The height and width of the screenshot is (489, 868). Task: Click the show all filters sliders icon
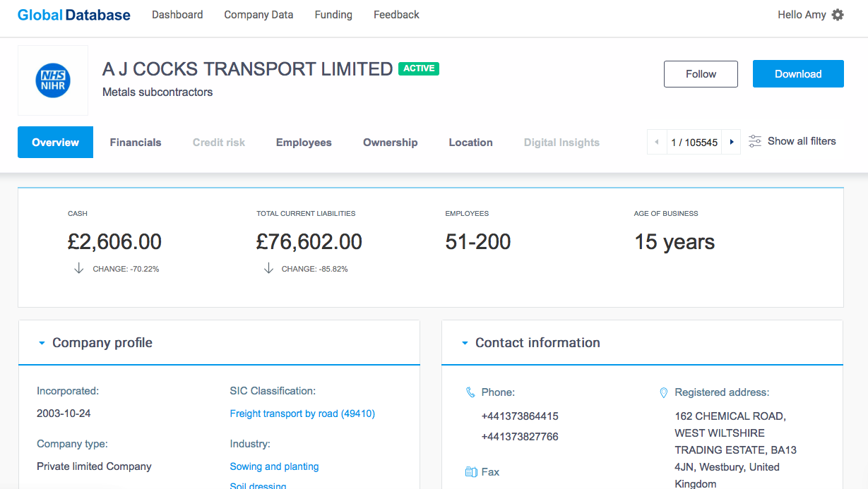point(755,141)
